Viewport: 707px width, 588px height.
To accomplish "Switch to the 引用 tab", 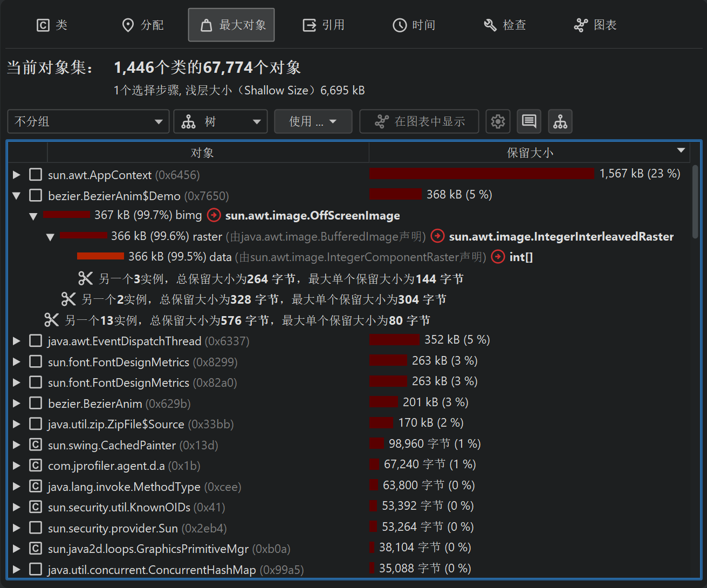I will tap(324, 25).
